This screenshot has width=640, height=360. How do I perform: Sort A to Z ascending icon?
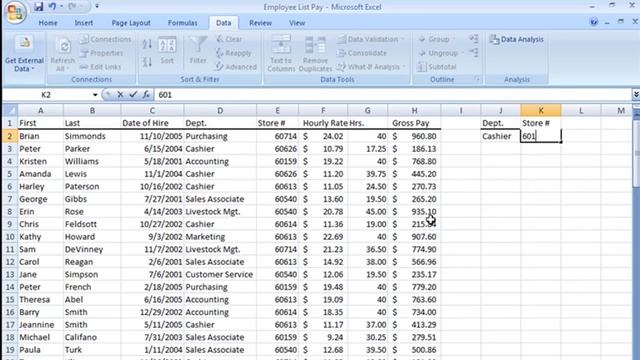pos(147,44)
